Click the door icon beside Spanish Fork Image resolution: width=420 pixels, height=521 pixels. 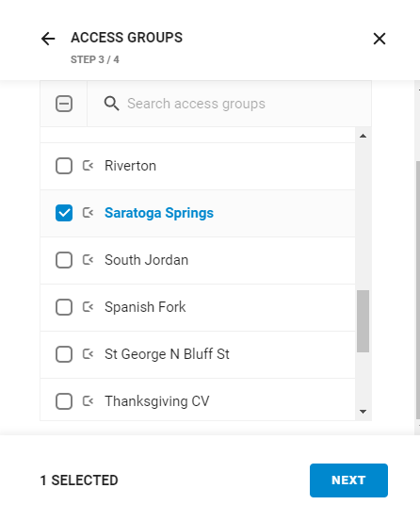88,307
